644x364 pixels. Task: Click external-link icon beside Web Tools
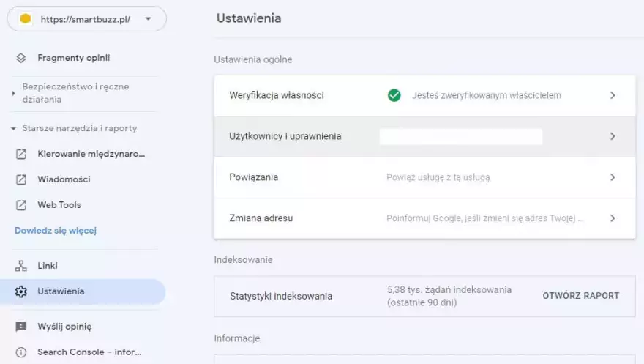(21, 205)
